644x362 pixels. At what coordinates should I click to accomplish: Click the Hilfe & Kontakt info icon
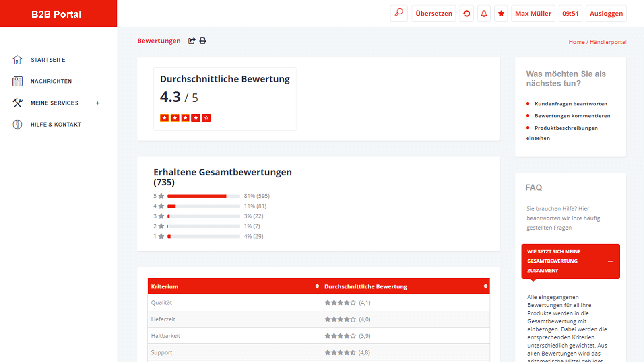tap(17, 125)
